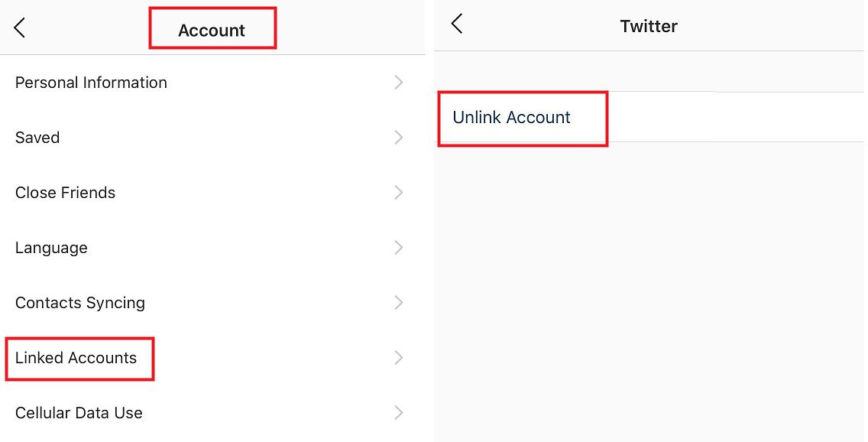The height and width of the screenshot is (442, 868).
Task: Tap the back arrow on the Twitter screen
Action: pos(456,24)
